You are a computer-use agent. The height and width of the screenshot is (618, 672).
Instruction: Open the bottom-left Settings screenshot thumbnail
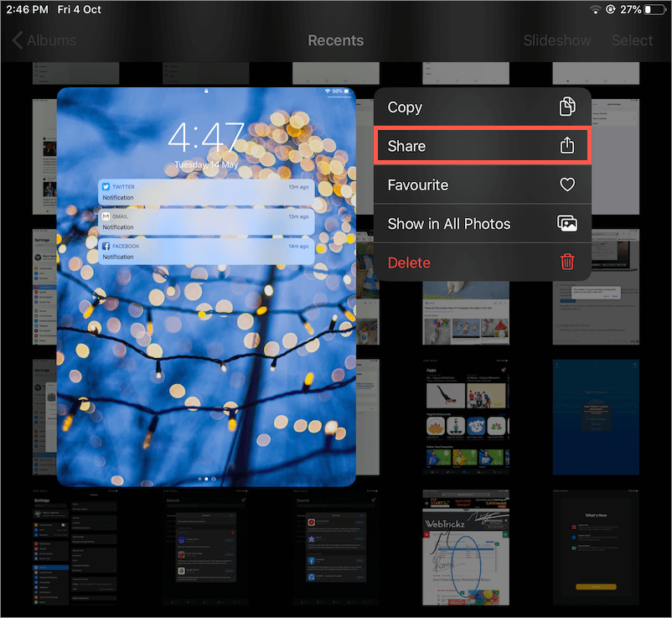point(76,548)
